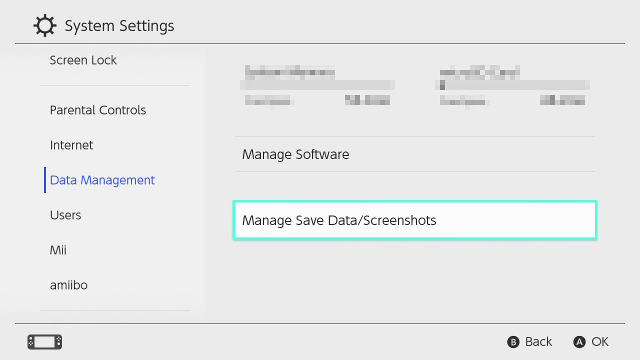The image size is (640, 360).
Task: Go to Internet settings
Action: click(x=71, y=145)
